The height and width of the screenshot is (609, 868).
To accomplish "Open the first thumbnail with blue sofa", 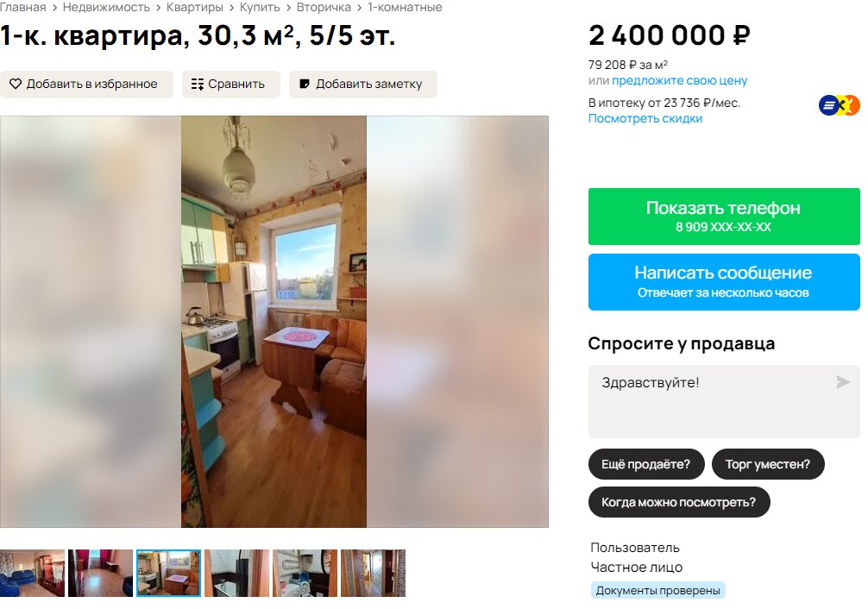I will tap(32, 573).
